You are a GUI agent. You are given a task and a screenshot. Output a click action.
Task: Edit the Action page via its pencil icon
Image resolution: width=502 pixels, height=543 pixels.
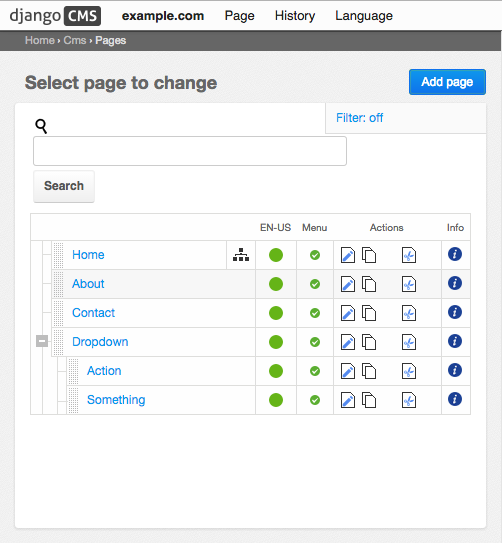tap(348, 371)
